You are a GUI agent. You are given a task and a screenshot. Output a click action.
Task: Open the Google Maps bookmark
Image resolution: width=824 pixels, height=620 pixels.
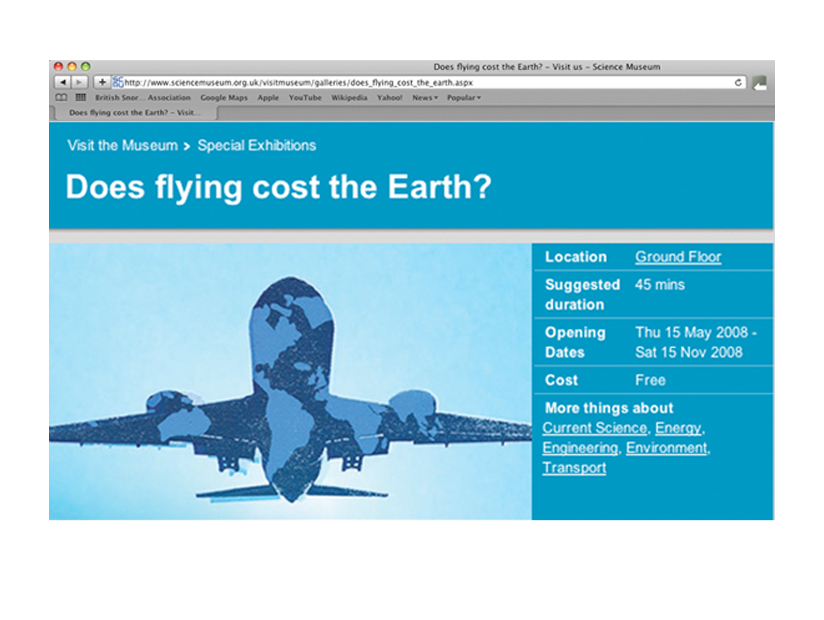224,98
